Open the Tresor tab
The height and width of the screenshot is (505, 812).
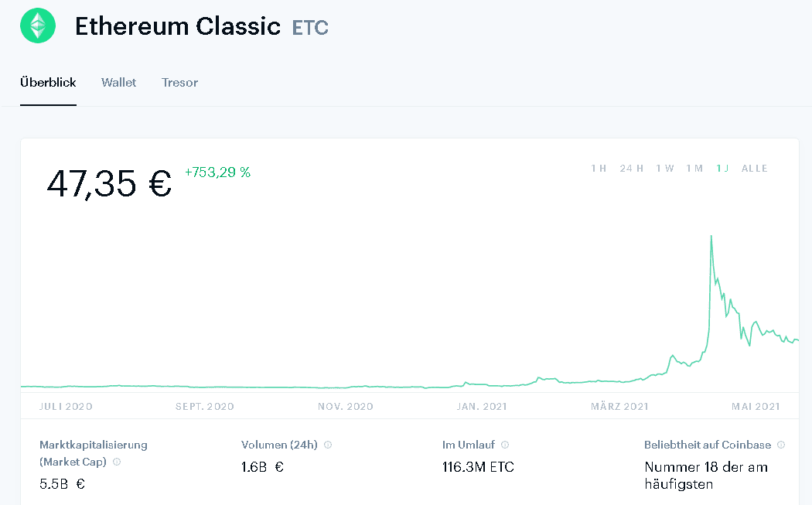click(179, 82)
